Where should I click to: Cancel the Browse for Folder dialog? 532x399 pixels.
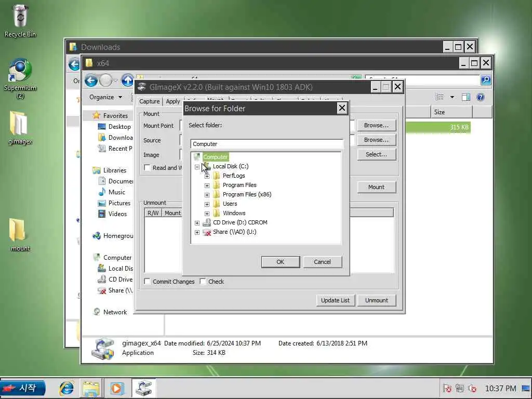[322, 262]
